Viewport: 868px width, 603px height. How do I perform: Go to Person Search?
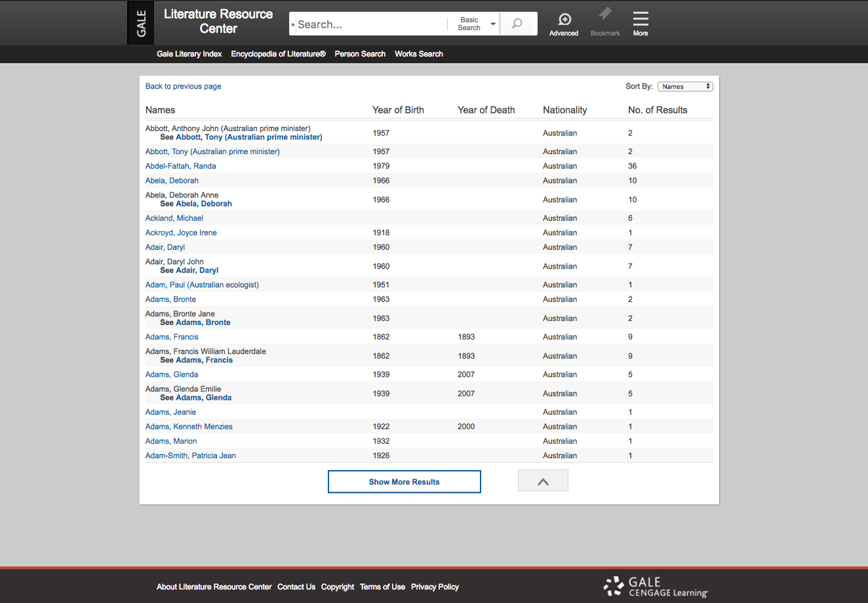[x=360, y=54]
